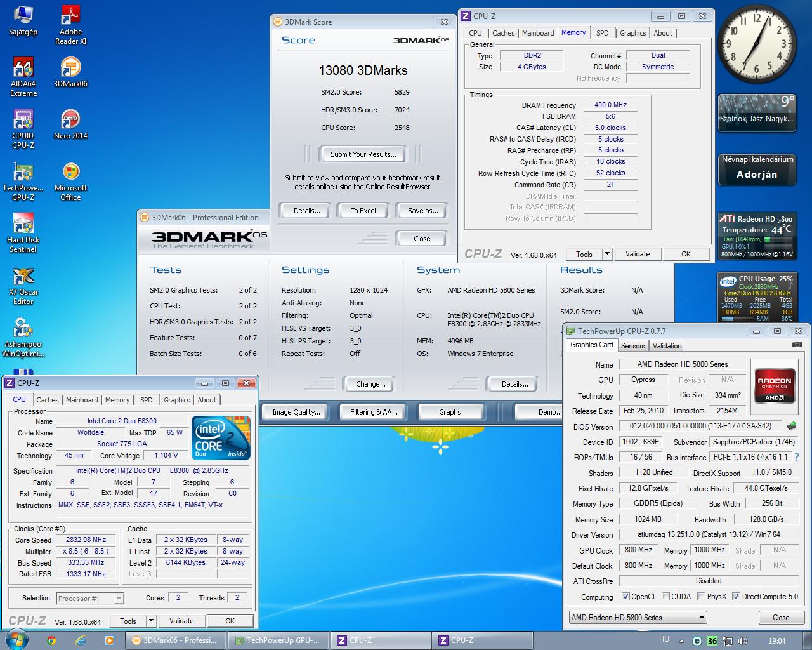Open the Processor #1 selection dropdown

pos(90,598)
